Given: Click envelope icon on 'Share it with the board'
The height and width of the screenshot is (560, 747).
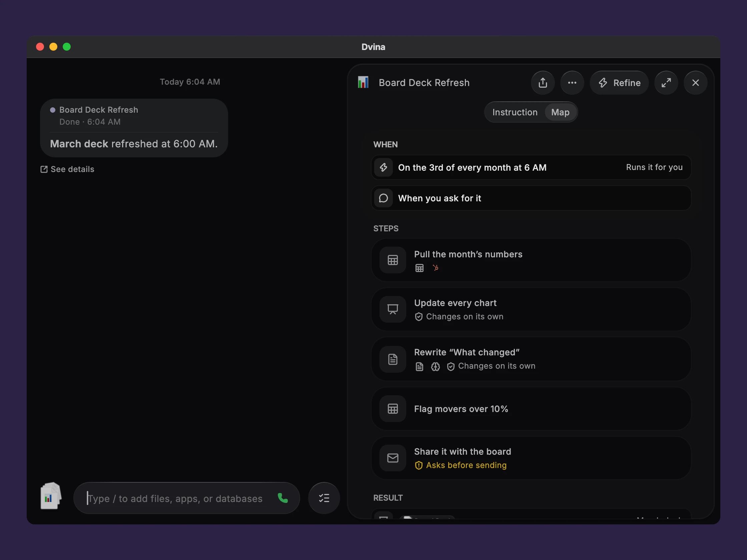Looking at the screenshot, I should (393, 458).
